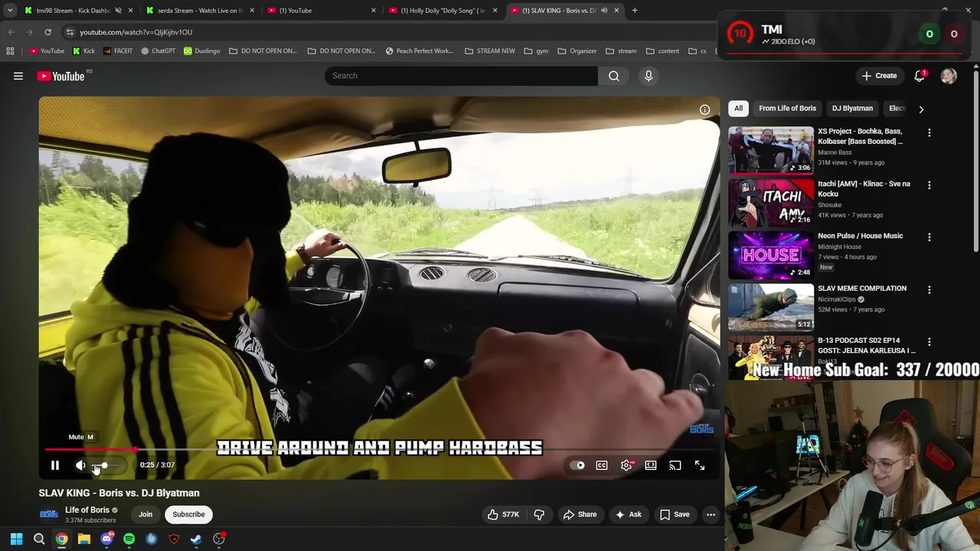The width and height of the screenshot is (980, 551).
Task: Switch to theater mode
Action: pos(651,465)
